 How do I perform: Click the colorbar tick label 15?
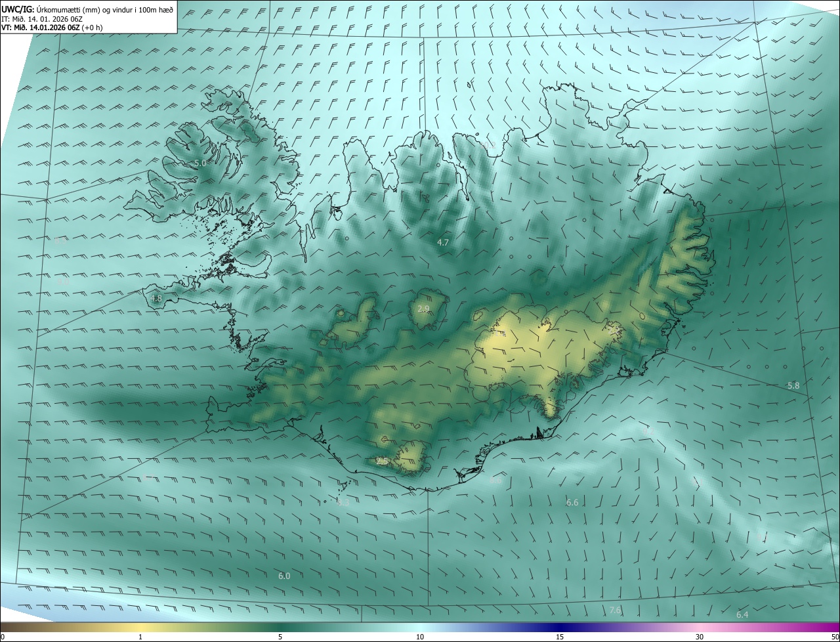pos(560,637)
